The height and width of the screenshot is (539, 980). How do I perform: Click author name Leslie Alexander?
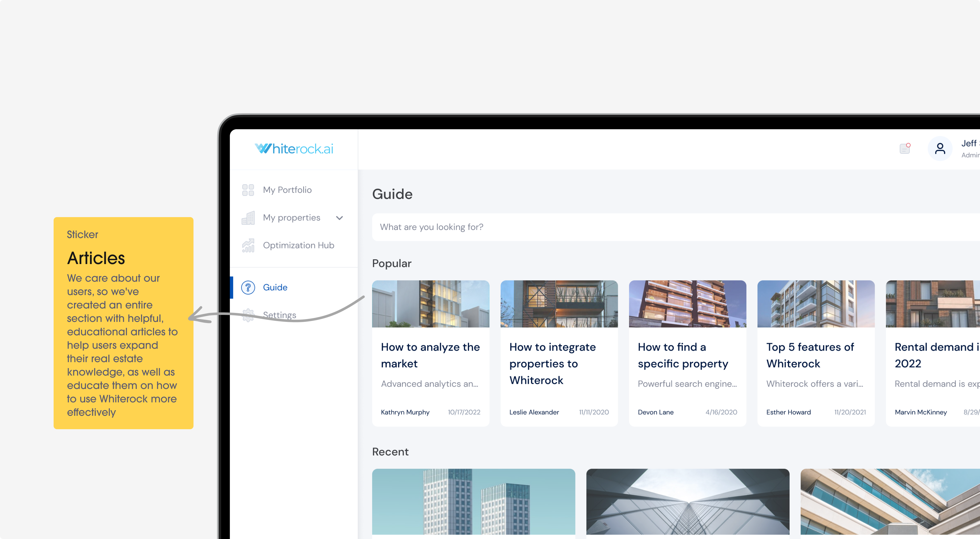pos(534,412)
